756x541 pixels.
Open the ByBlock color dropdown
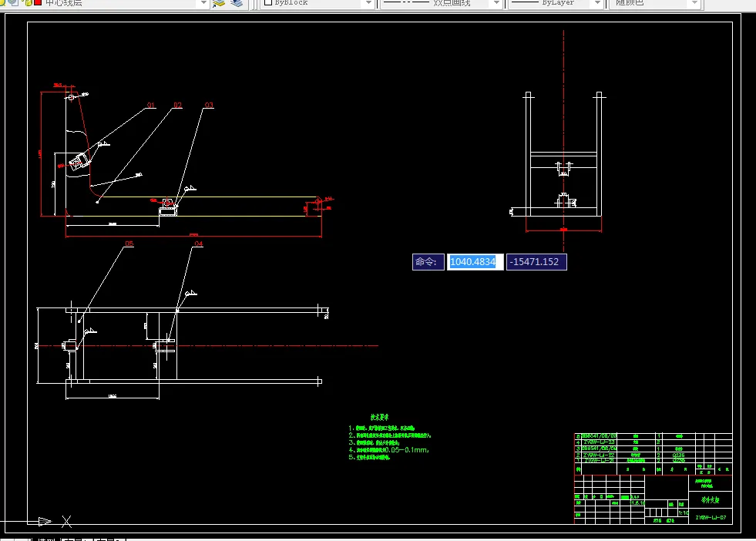click(x=318, y=3)
